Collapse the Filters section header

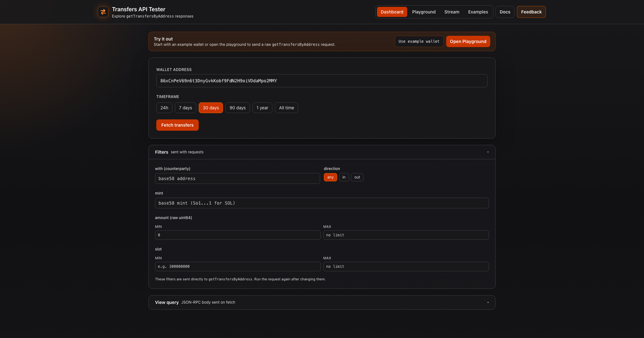point(322,152)
